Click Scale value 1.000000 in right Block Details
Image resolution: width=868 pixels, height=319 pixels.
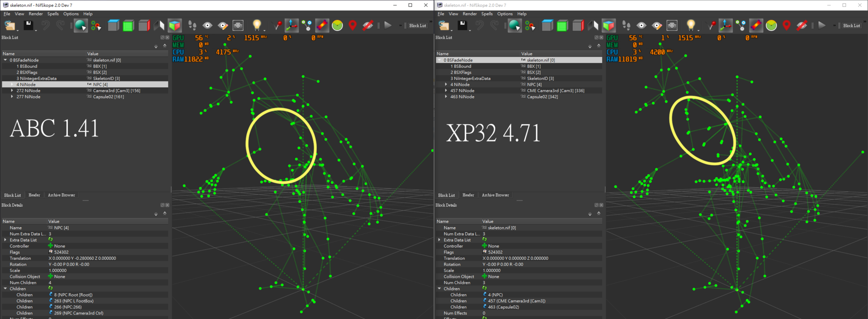click(492, 271)
